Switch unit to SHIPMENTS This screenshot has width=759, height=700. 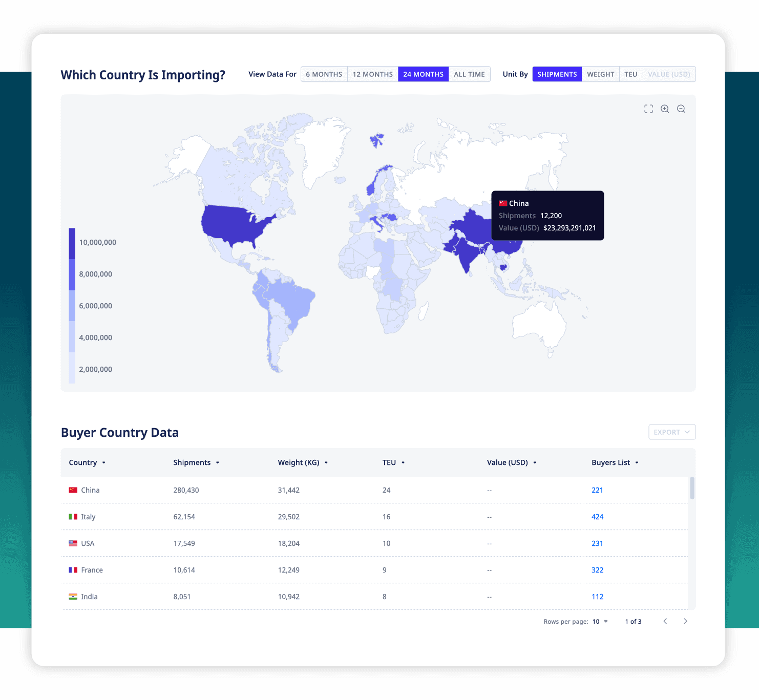(557, 74)
